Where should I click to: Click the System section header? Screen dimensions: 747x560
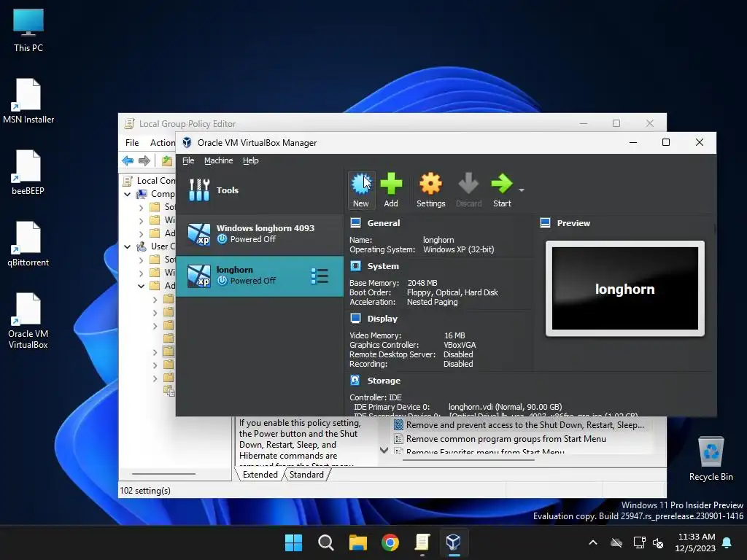(383, 266)
